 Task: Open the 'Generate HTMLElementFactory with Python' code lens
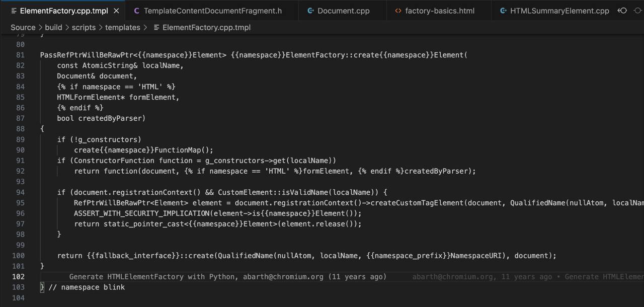pyautogui.click(x=227, y=276)
